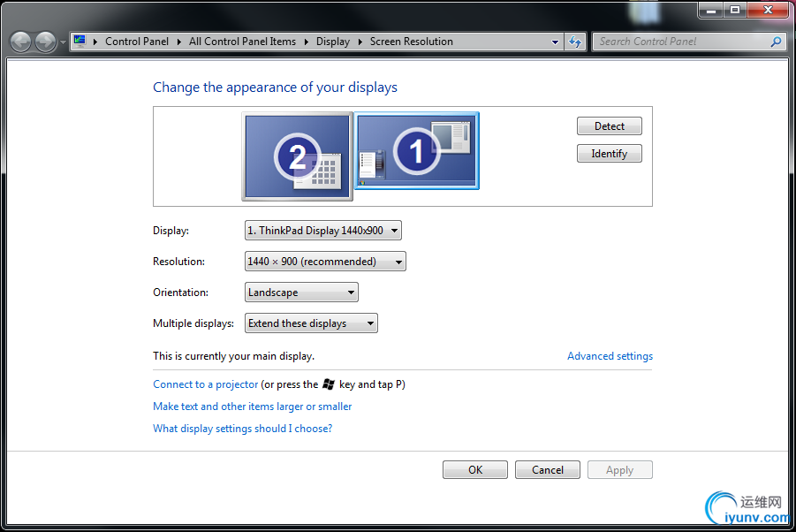
Task: Select monitor 1 thumbnail
Action: (416, 151)
